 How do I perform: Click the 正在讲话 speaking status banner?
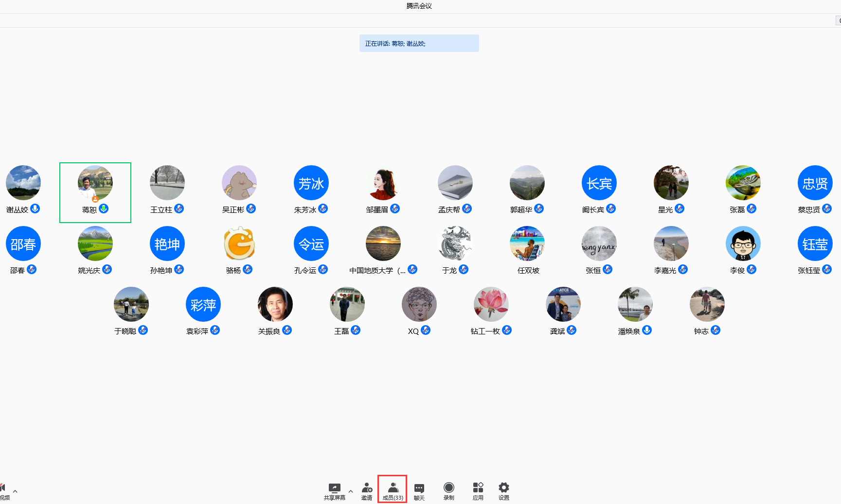coord(419,43)
